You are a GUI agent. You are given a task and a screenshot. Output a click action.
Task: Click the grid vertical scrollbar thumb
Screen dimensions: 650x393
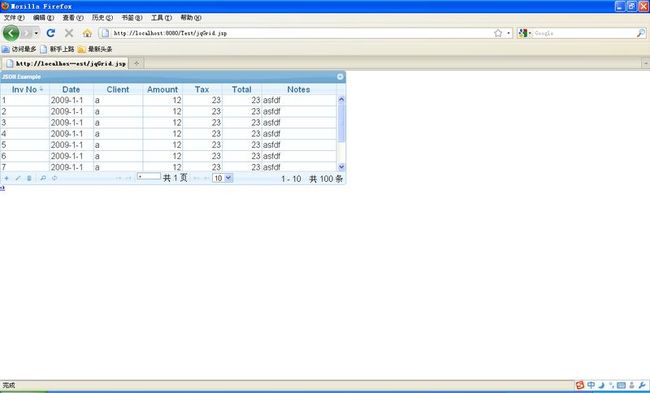coord(341,122)
